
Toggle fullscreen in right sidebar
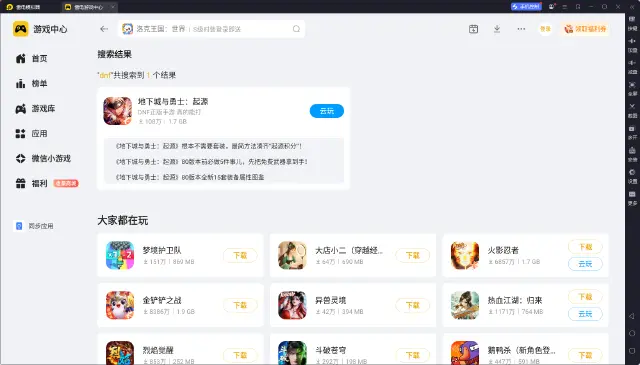[x=632, y=88]
